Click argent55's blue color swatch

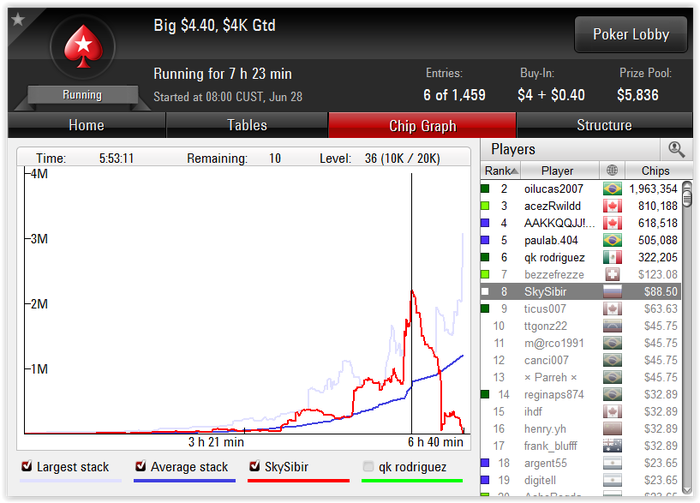coord(485,463)
